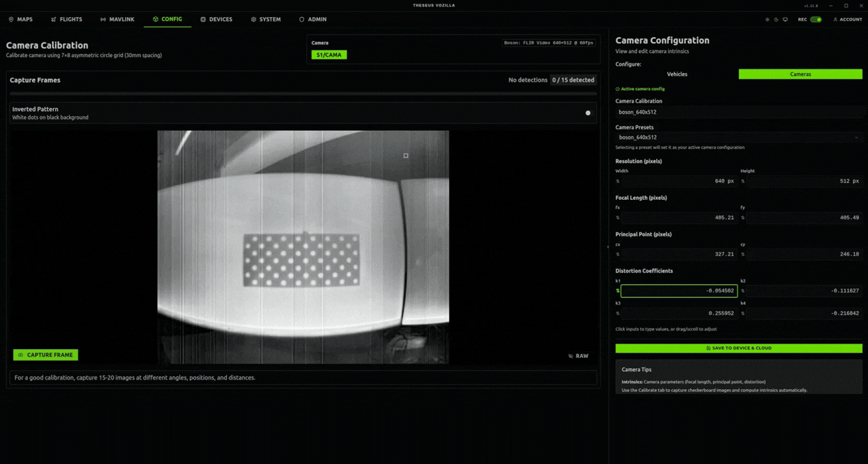
Task: Click the adjust arrows icon beside Width
Action: coord(618,181)
